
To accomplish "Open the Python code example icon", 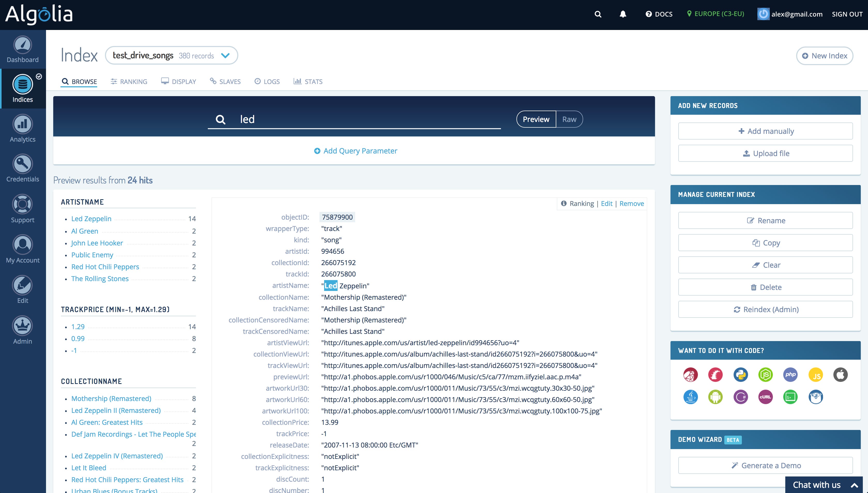I will point(740,375).
